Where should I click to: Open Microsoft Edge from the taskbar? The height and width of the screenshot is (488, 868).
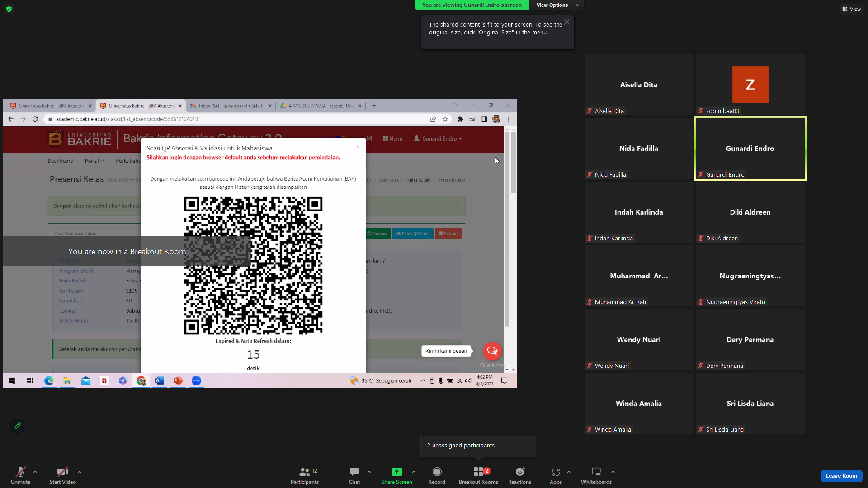49,381
